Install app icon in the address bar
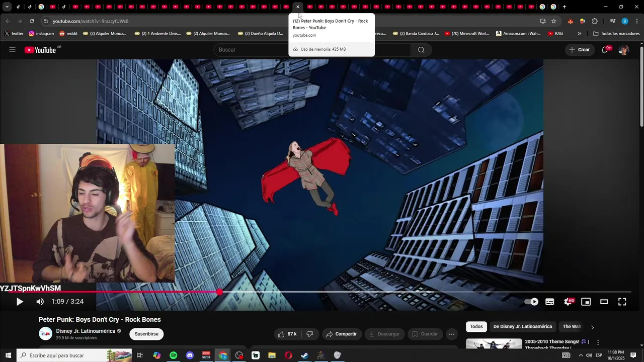The width and height of the screenshot is (644, 362). click(543, 21)
